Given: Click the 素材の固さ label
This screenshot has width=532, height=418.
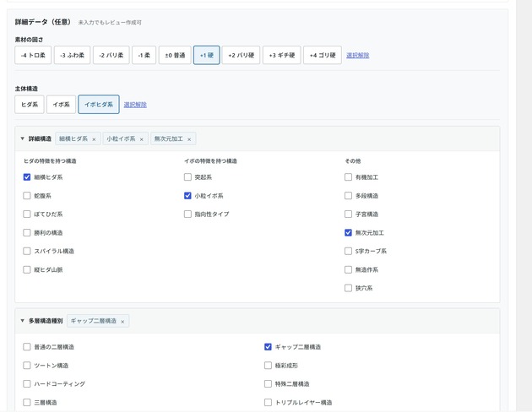Looking at the screenshot, I should pos(30,40).
